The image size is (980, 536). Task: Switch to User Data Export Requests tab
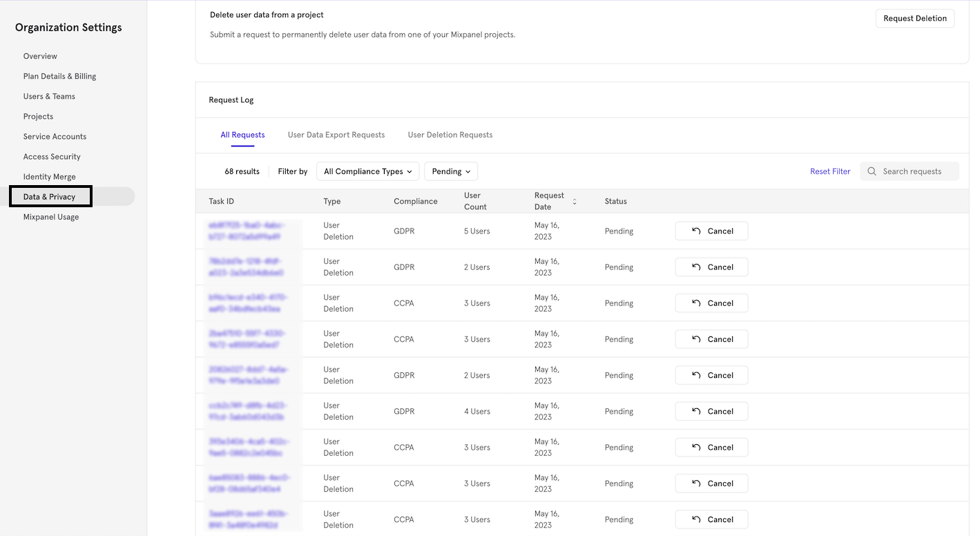[x=336, y=135]
